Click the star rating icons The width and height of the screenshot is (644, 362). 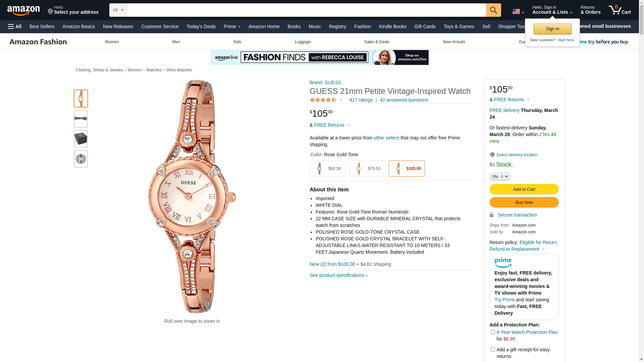(x=323, y=100)
